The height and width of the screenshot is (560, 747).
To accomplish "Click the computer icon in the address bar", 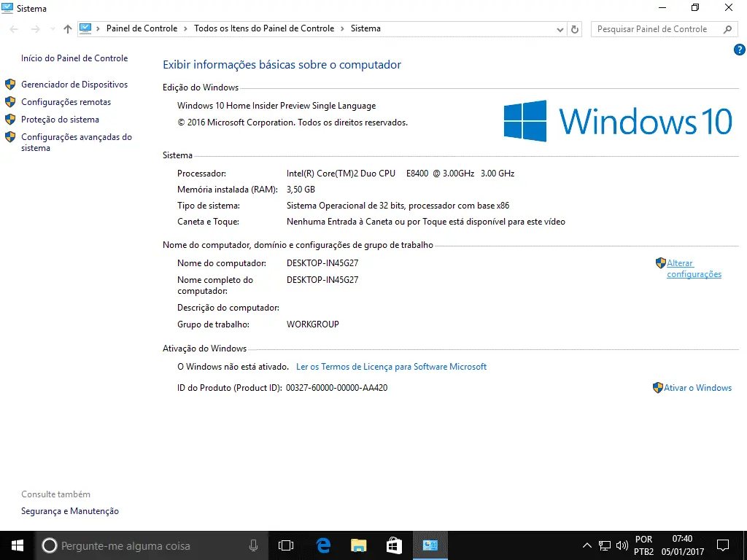I will pos(85,28).
